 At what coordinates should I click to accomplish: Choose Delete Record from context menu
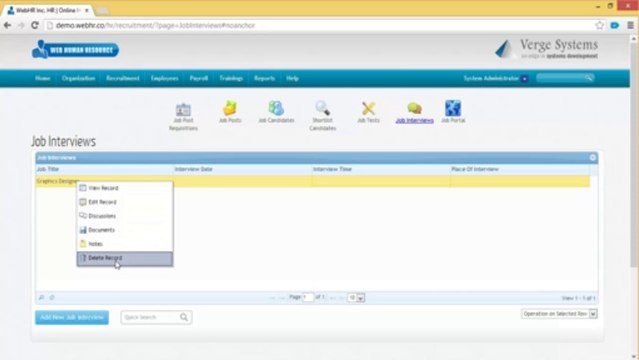point(125,258)
